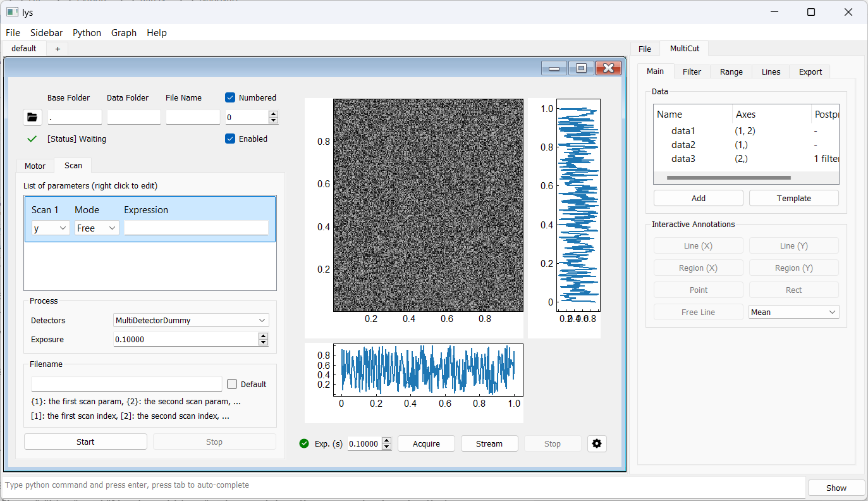This screenshot has width=868, height=501.
Task: Add new workspace tab with plus
Action: 58,49
